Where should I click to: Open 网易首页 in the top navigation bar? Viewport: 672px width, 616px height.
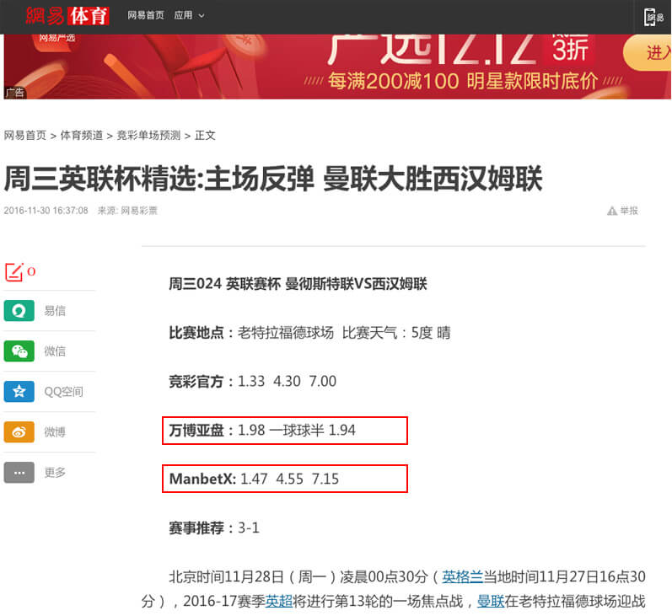pos(146,16)
